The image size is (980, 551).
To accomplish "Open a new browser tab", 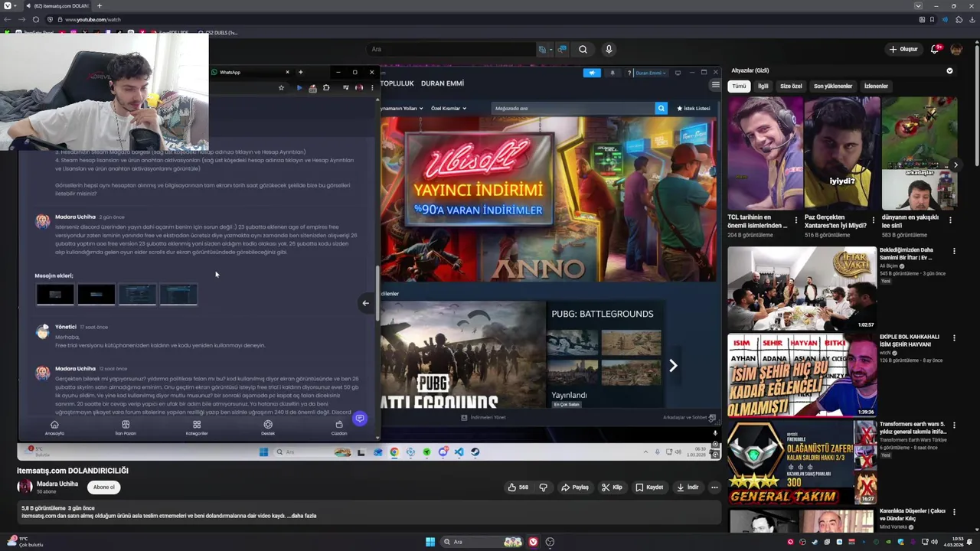I will click(x=99, y=6).
